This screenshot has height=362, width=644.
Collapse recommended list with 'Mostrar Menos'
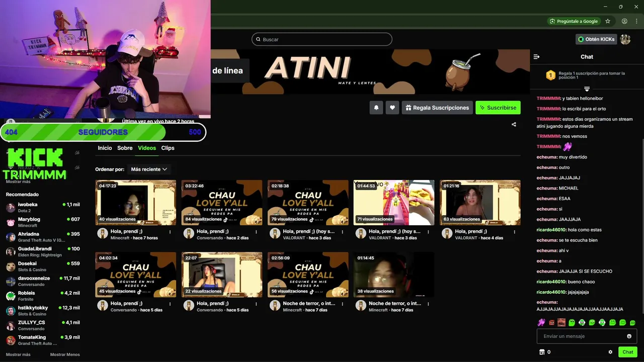(65, 354)
